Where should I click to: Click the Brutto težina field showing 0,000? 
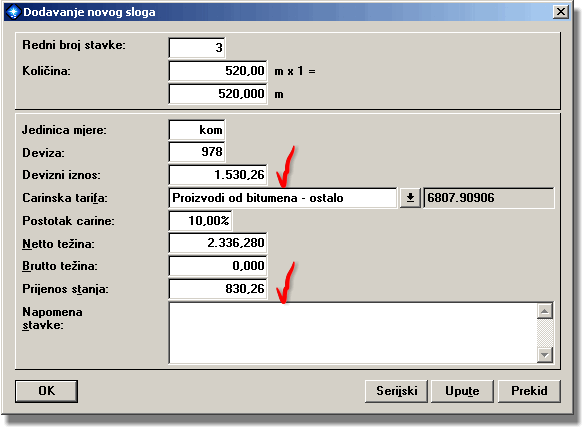pos(218,266)
